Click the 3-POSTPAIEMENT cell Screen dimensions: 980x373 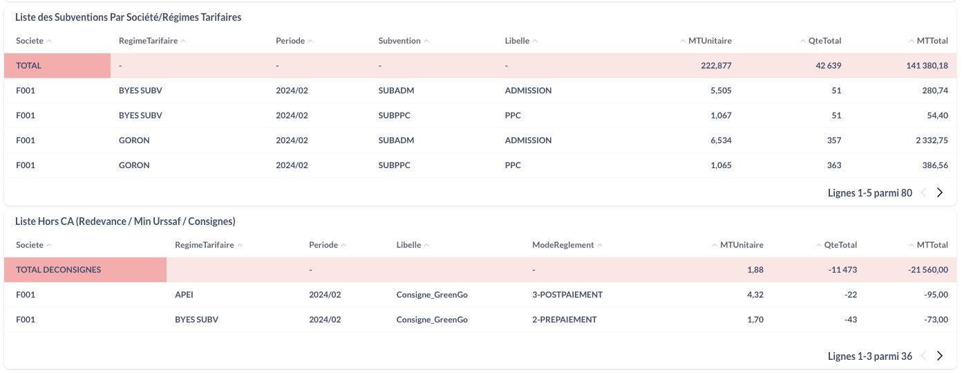pyautogui.click(x=567, y=295)
